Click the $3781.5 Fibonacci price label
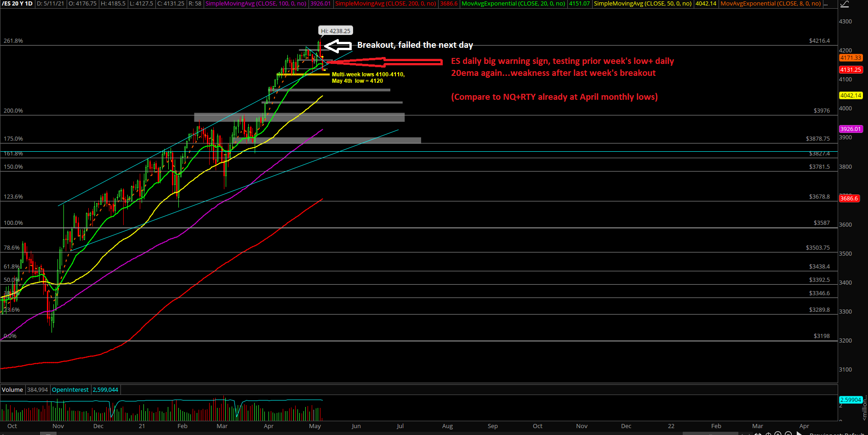The image size is (868, 435). (x=819, y=167)
